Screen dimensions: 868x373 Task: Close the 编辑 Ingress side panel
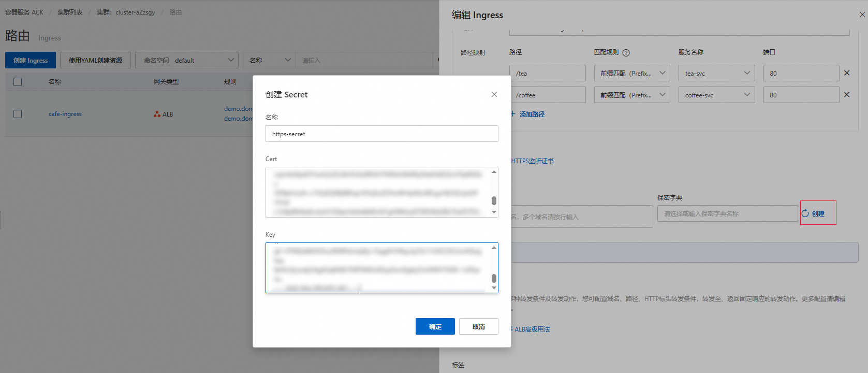coord(862,15)
